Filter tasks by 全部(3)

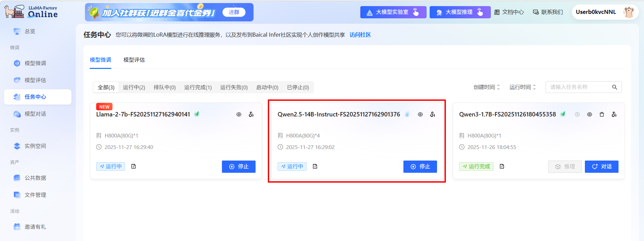pos(106,87)
